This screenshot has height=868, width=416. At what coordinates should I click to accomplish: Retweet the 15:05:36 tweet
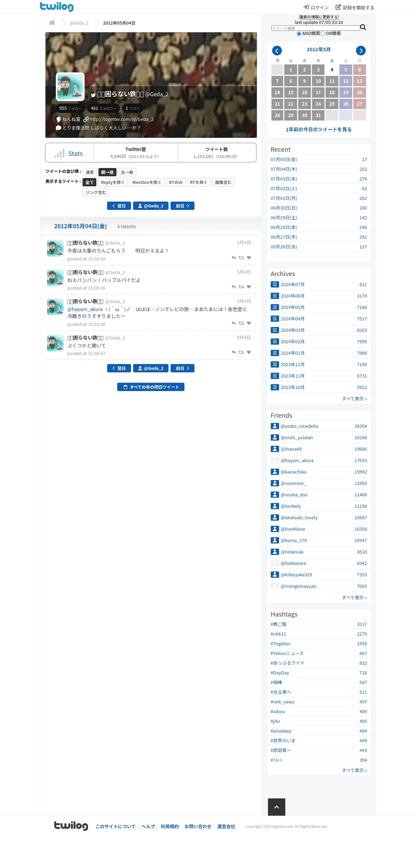coord(241,287)
